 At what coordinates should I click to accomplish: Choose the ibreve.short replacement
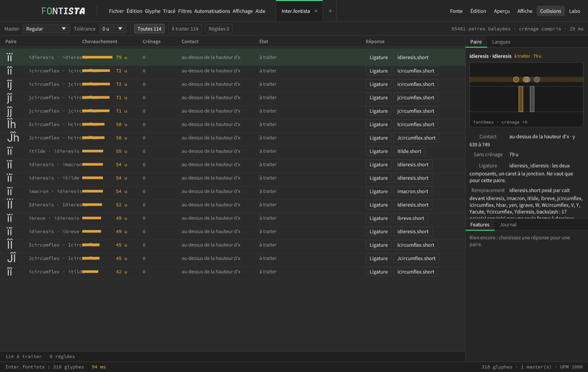click(x=411, y=218)
